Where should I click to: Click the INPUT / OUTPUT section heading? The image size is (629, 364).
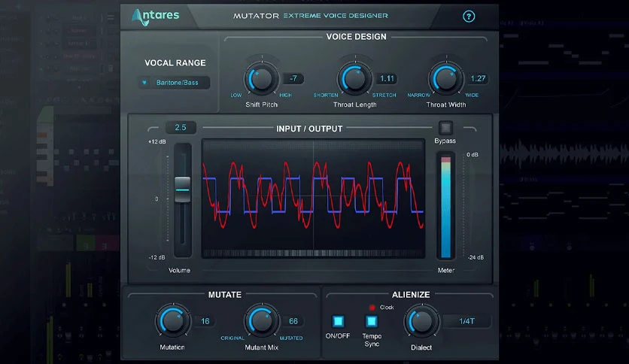click(x=309, y=129)
